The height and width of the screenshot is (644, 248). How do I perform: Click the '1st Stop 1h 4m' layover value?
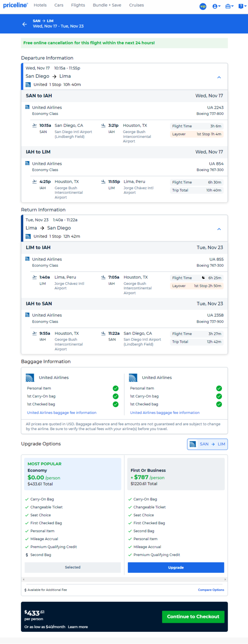click(209, 134)
